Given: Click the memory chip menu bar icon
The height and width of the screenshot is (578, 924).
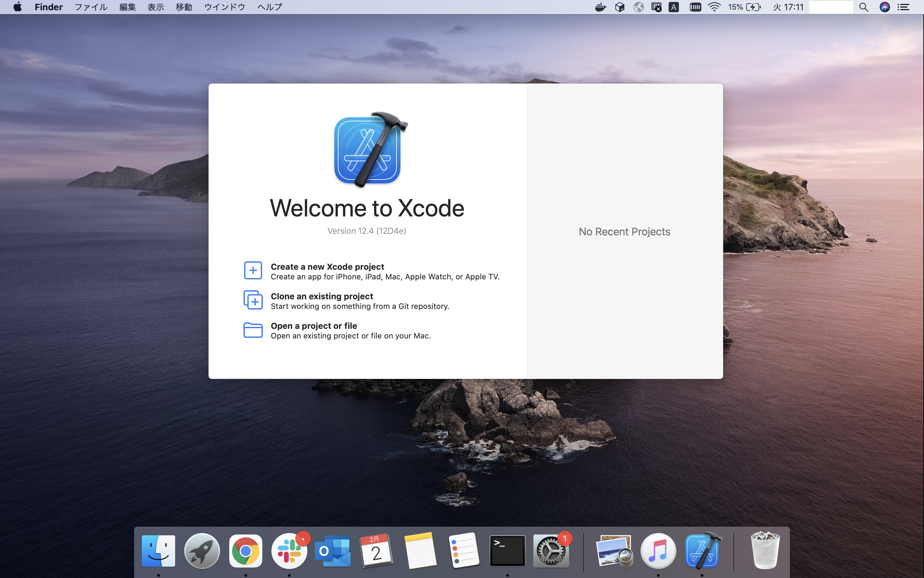Looking at the screenshot, I should coord(695,7).
